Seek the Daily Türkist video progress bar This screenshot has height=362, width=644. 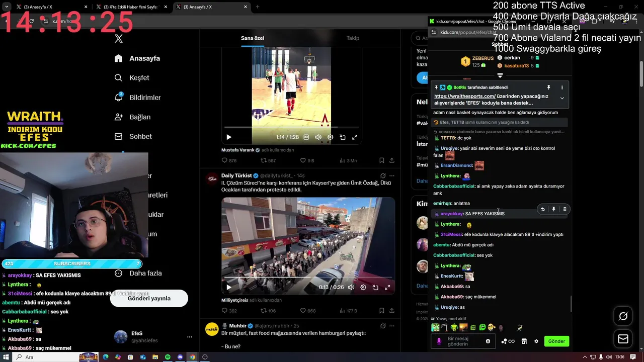(x=308, y=278)
